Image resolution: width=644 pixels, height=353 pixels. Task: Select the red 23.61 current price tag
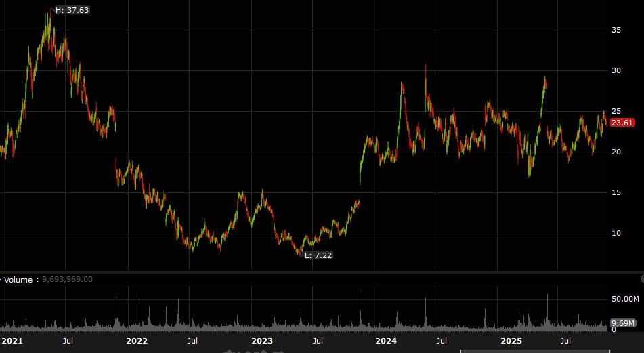point(622,123)
